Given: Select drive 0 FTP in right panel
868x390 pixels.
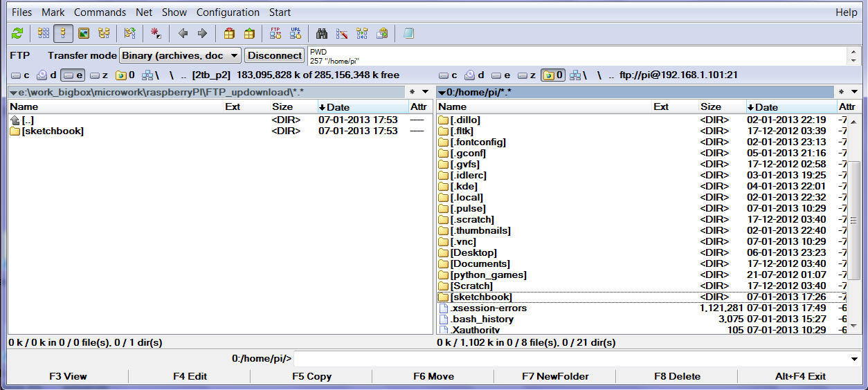Looking at the screenshot, I should click(x=553, y=75).
